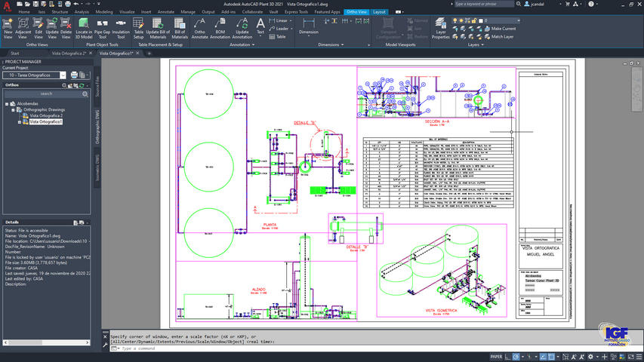Toggle the layer bulb on/off icon
This screenshot has width=644, height=362.
pos(454,20)
